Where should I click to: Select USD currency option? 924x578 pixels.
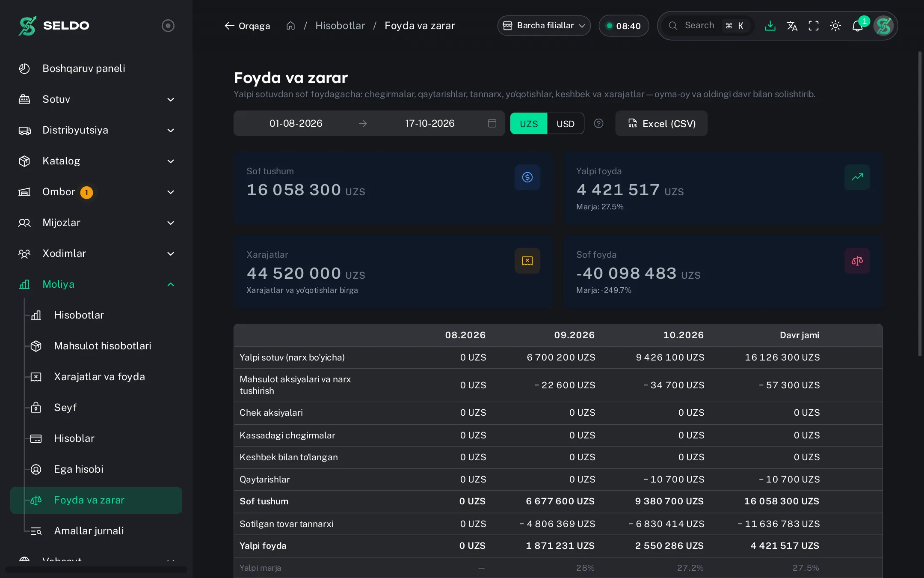tap(566, 124)
